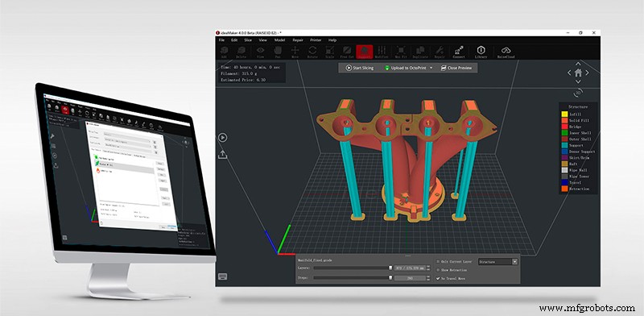The height and width of the screenshot is (316, 644).
Task: Click the 'Dense Support' legend label
Action: (x=582, y=152)
